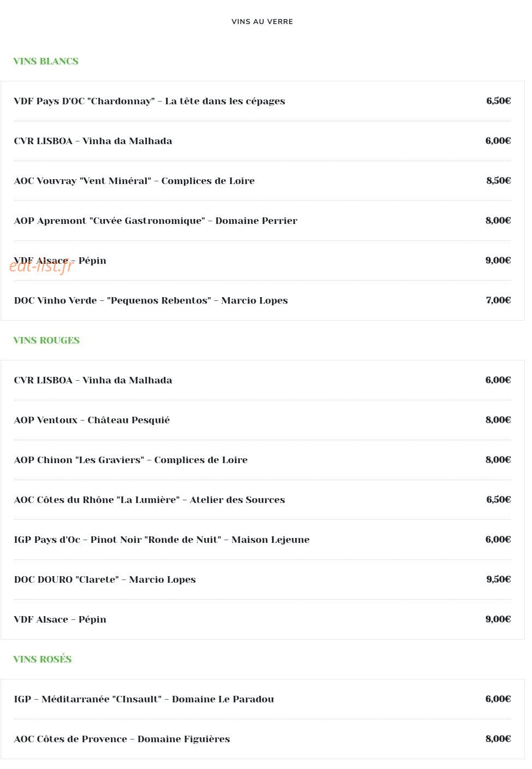Click the VINS AU VERRE heading

(x=262, y=22)
